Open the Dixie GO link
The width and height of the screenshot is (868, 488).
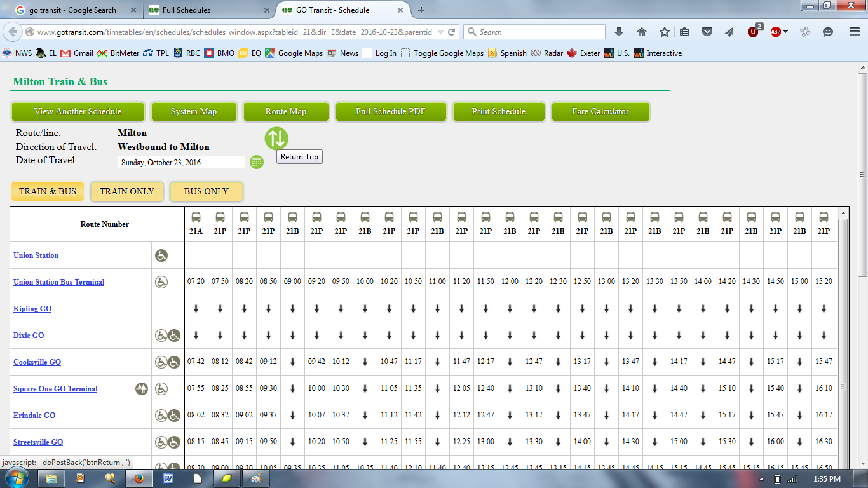click(x=29, y=335)
